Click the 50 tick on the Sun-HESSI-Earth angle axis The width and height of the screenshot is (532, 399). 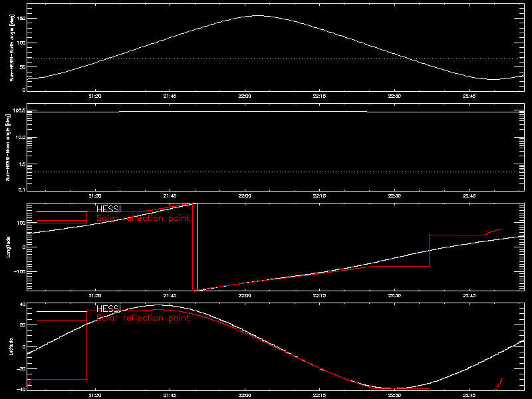pyautogui.click(x=23, y=67)
